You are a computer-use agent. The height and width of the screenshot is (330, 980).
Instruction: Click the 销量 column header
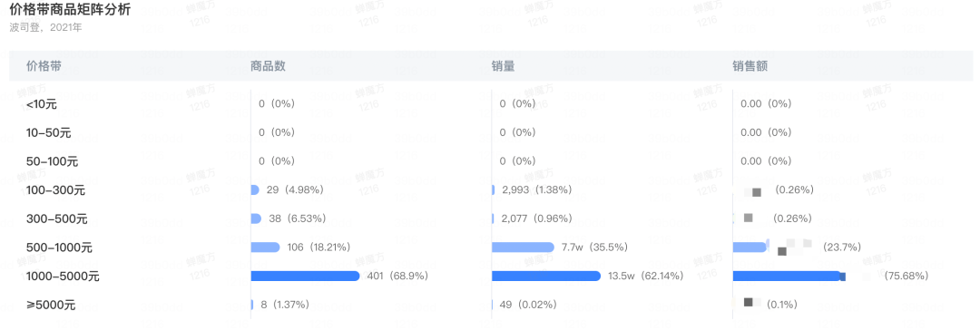tap(503, 66)
